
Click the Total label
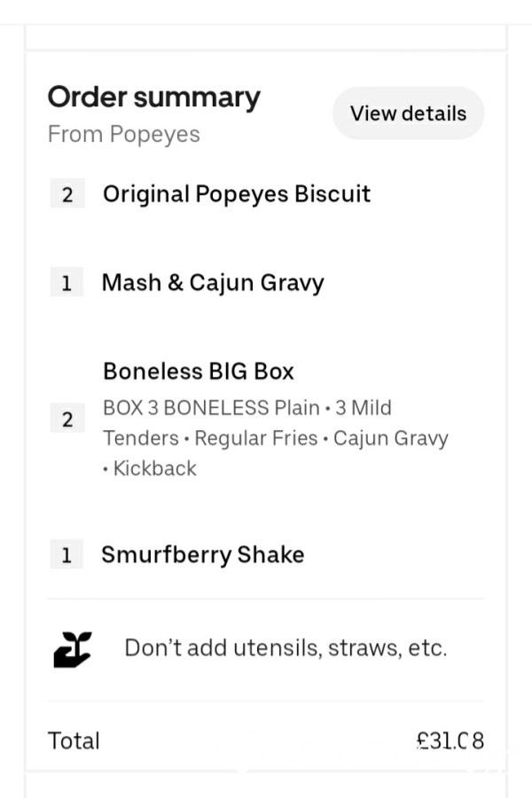coord(74,740)
